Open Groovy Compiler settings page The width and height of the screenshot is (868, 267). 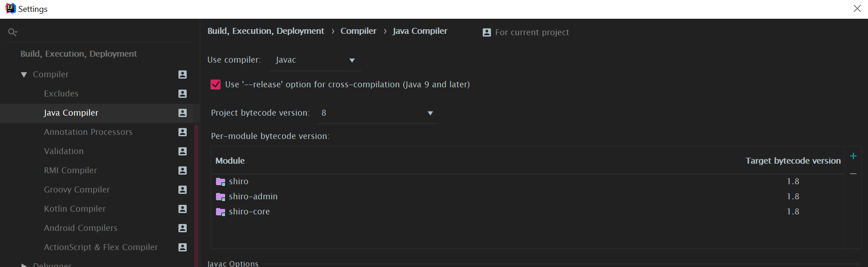76,190
